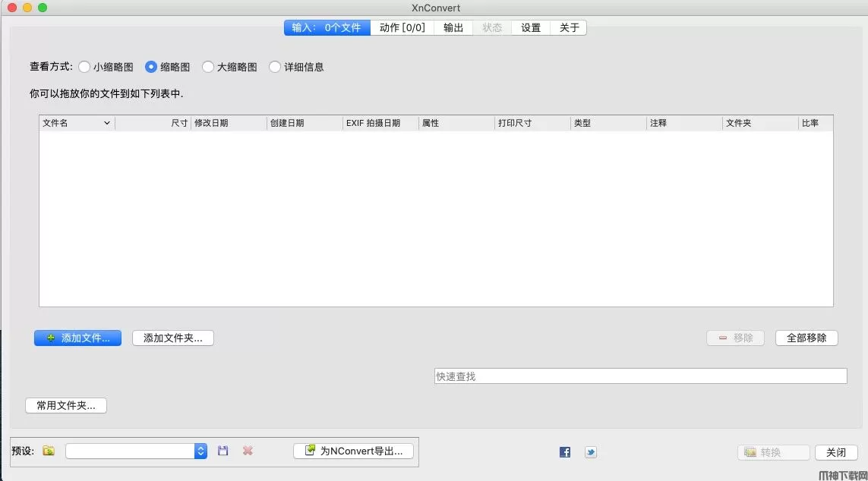Click the 快速查找 (quick search) field

click(x=639, y=376)
